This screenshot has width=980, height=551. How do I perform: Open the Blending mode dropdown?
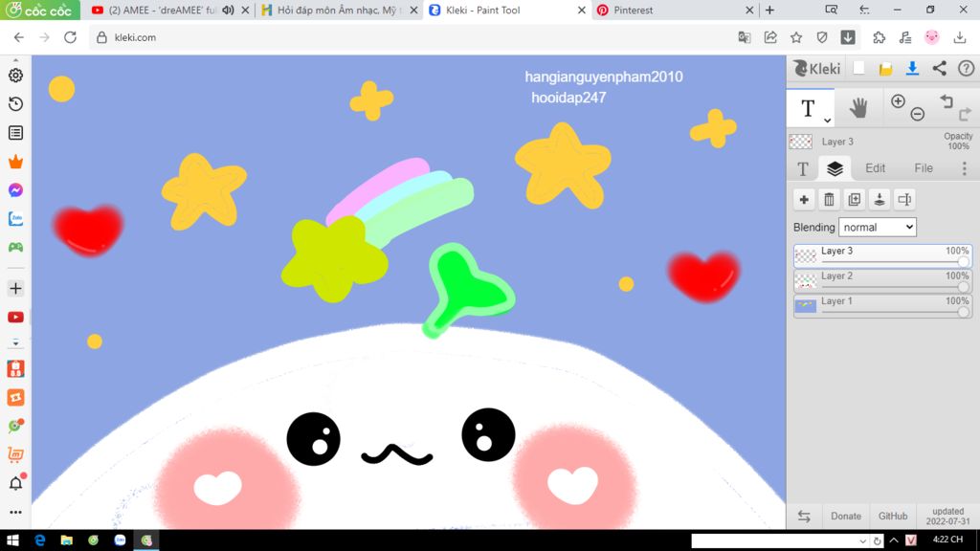(x=878, y=227)
